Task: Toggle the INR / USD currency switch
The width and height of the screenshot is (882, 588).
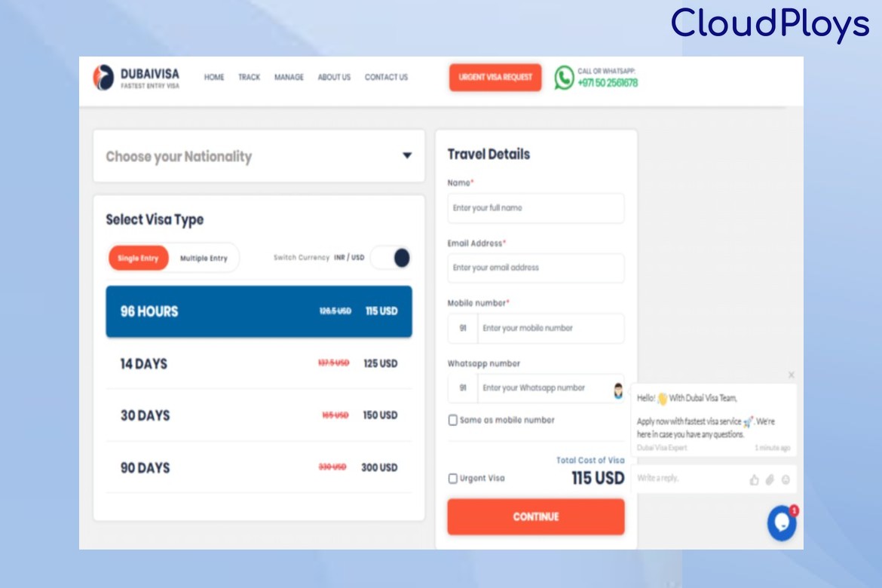Action: click(x=391, y=258)
